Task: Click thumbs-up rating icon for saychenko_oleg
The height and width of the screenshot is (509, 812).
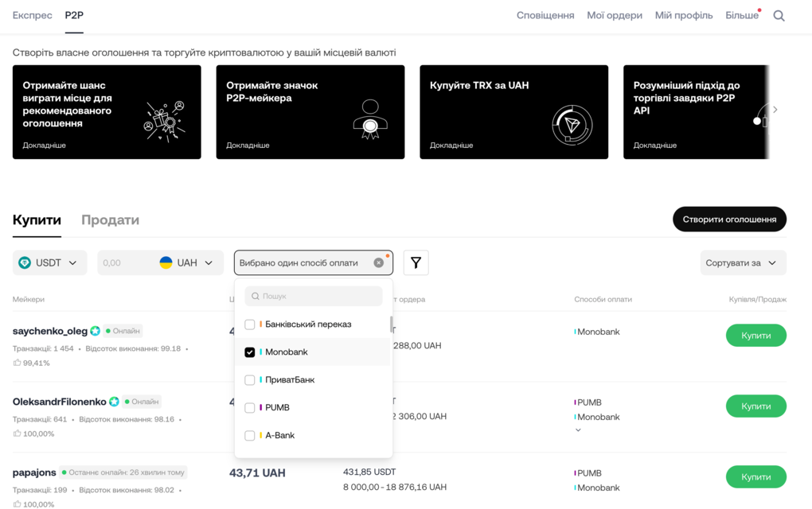Action: (17, 363)
